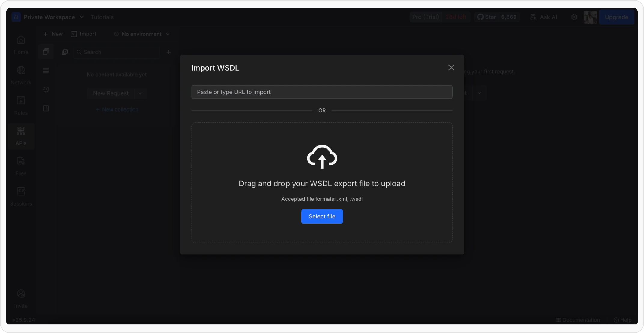Click the Upgrade button

point(616,17)
